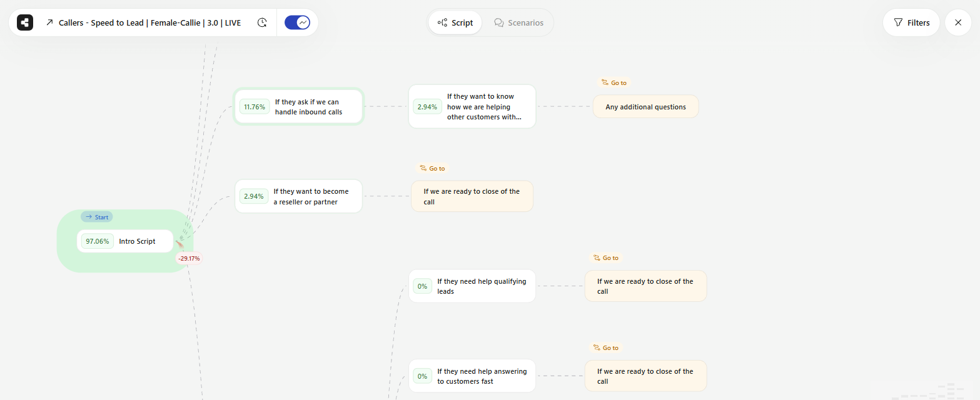Select node about helping other customers
The width and height of the screenshot is (980, 400).
point(472,107)
